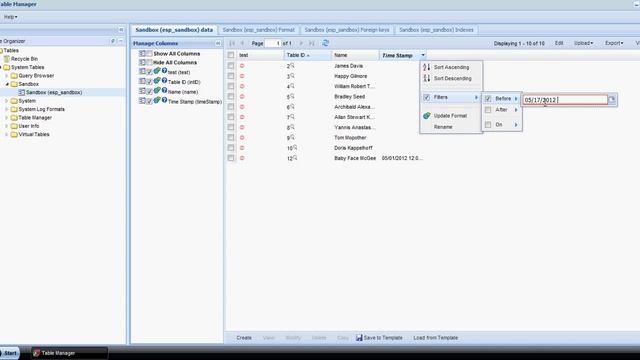Open the Export dropdown menu
Viewport: 640px width, 360px height.
[x=614, y=43]
